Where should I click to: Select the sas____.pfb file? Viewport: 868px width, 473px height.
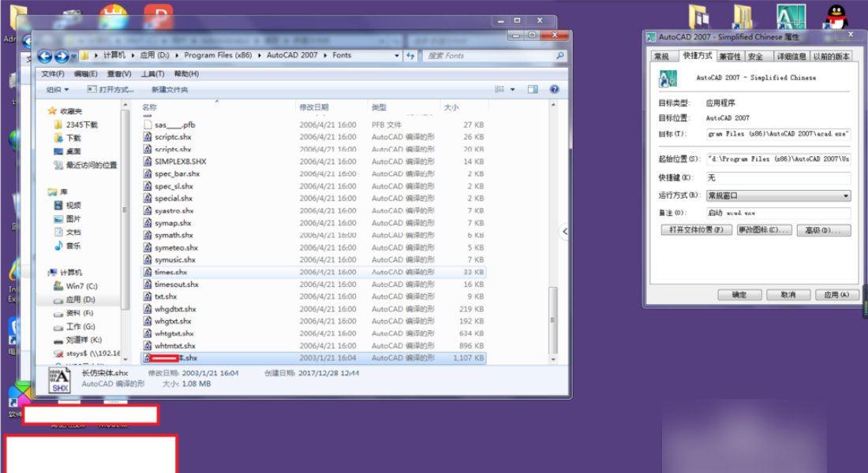pos(170,125)
